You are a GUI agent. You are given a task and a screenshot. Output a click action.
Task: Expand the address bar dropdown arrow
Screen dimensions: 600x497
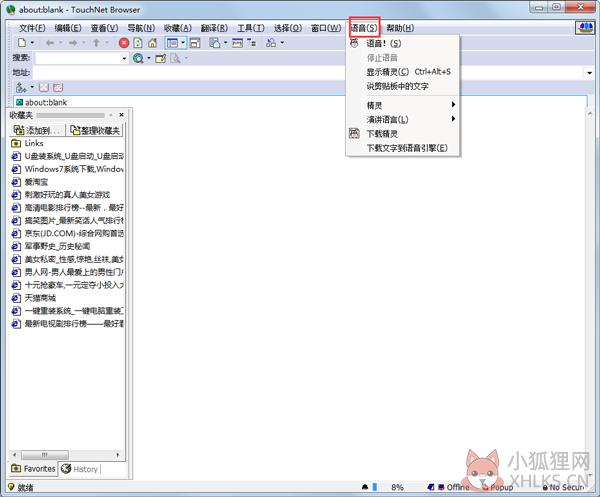tap(589, 73)
